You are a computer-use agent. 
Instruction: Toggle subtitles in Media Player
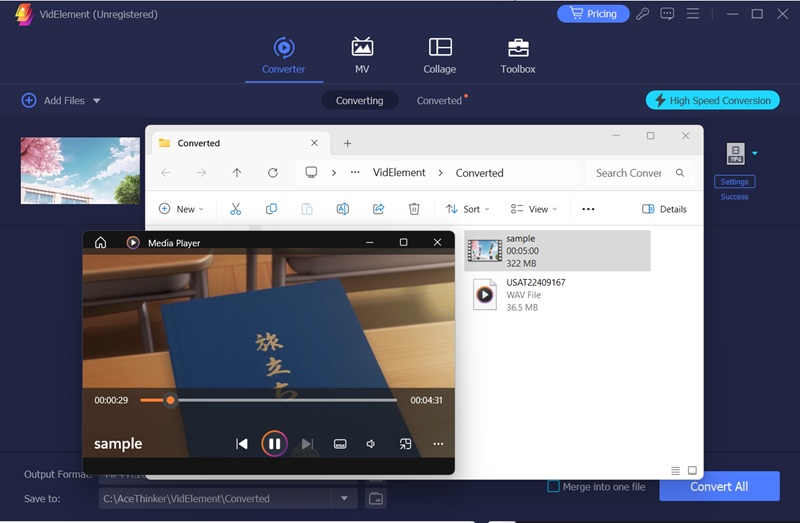click(x=339, y=444)
